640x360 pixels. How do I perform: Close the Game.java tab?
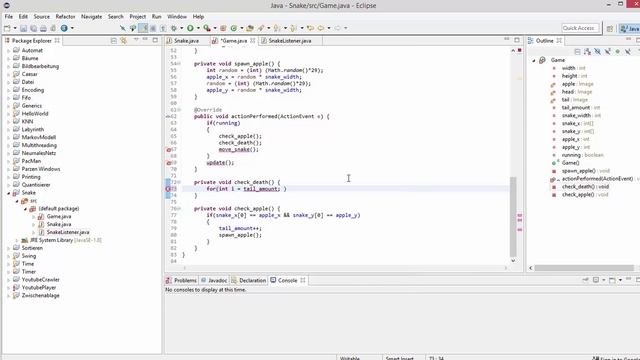(x=253, y=40)
